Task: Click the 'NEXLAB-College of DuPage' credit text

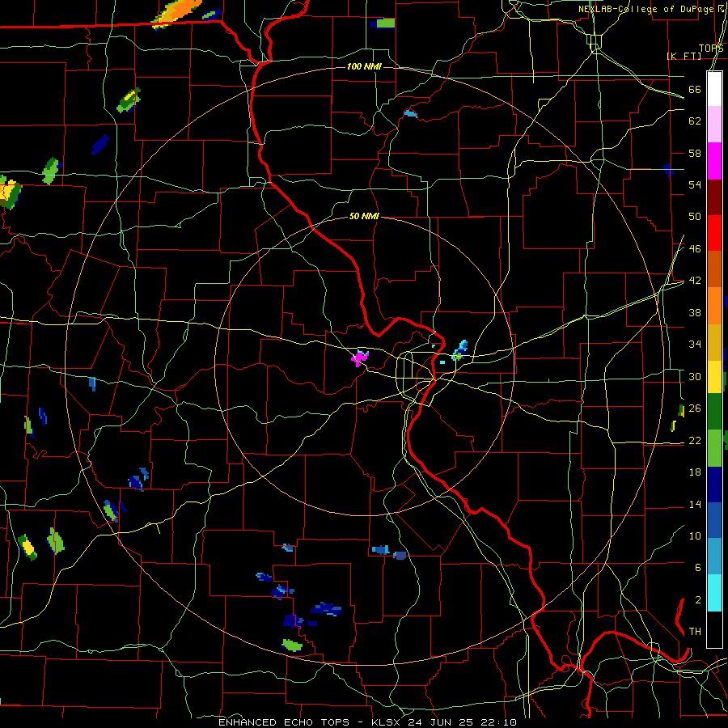Action: click(645, 9)
